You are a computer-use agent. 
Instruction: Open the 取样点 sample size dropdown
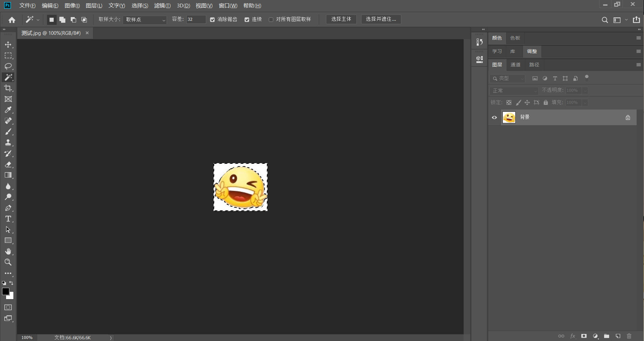pyautogui.click(x=145, y=19)
